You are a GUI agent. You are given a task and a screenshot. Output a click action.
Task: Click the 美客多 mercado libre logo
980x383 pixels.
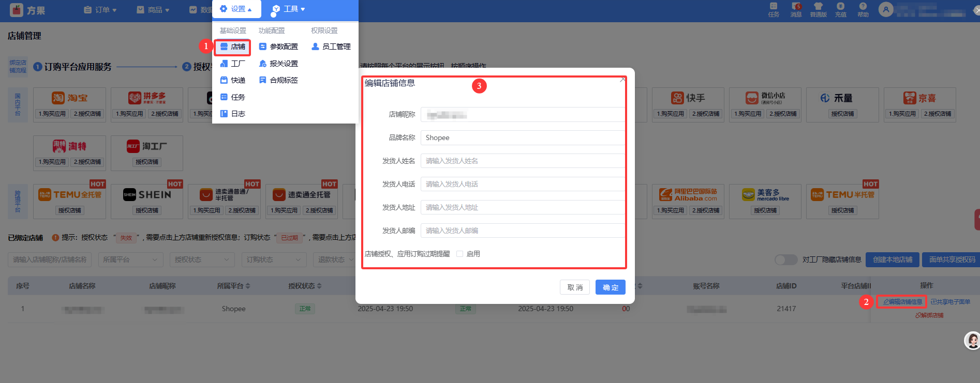(x=765, y=194)
